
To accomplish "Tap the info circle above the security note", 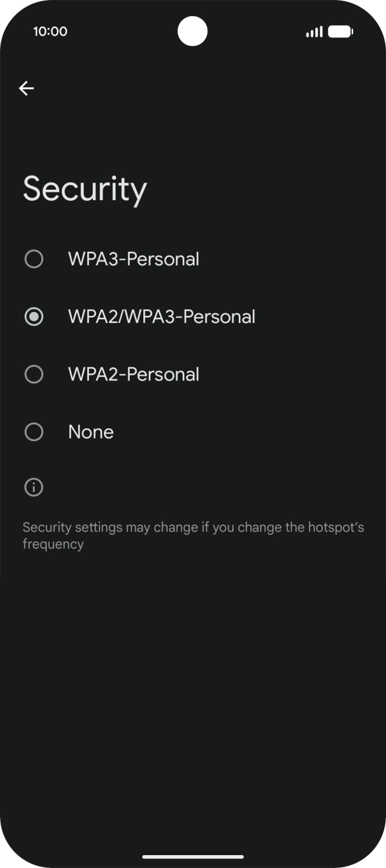I will [x=34, y=487].
